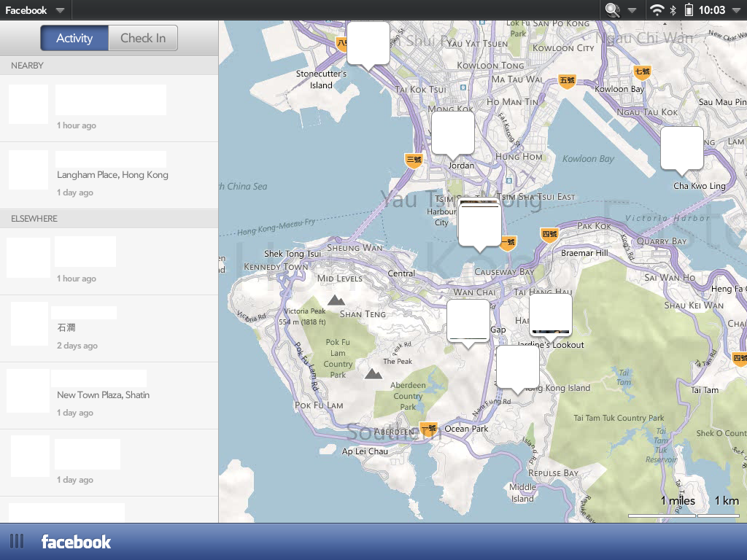Click the Kennedy Town label on the map
The image size is (747, 560).
pyautogui.click(x=276, y=267)
